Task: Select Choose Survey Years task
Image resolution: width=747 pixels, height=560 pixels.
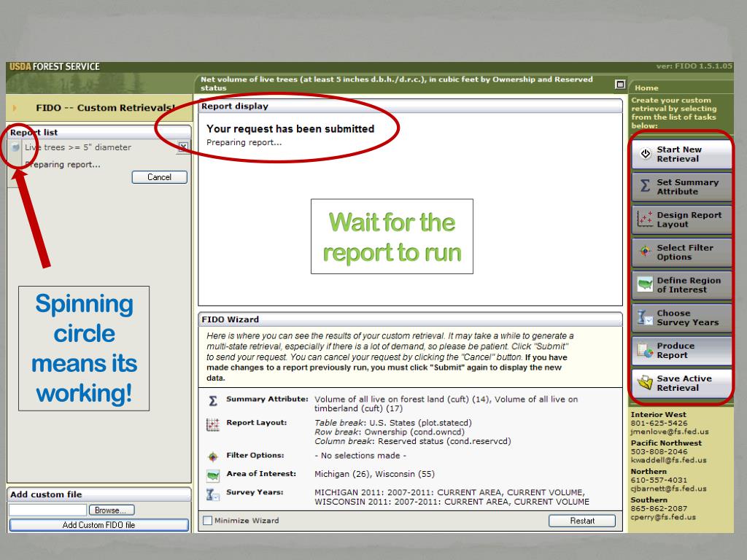Action: tap(681, 318)
